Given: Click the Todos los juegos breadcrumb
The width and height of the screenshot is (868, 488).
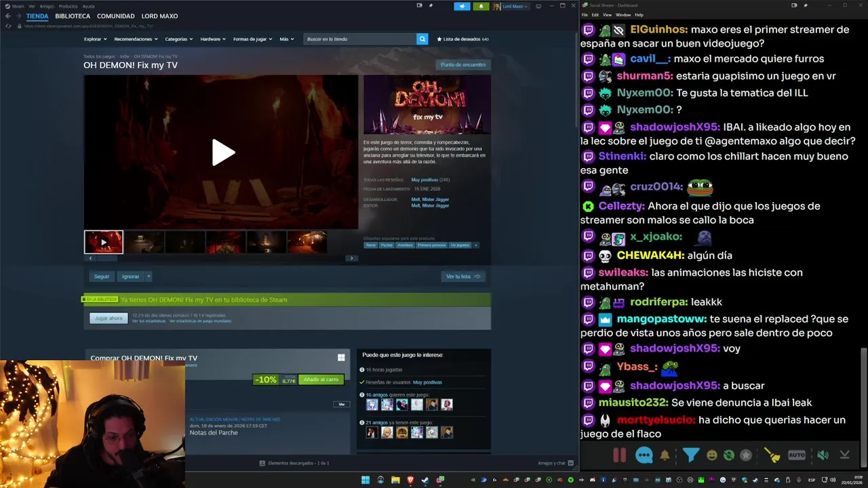Looking at the screenshot, I should 99,57.
